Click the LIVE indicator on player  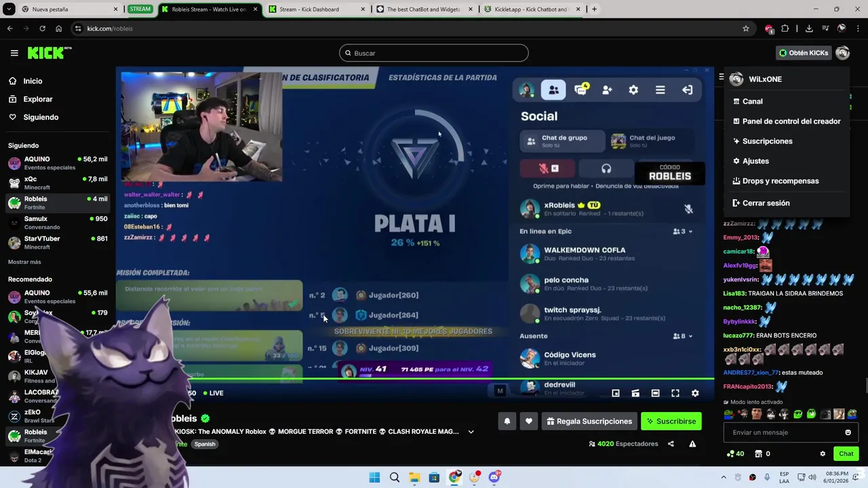(213, 393)
